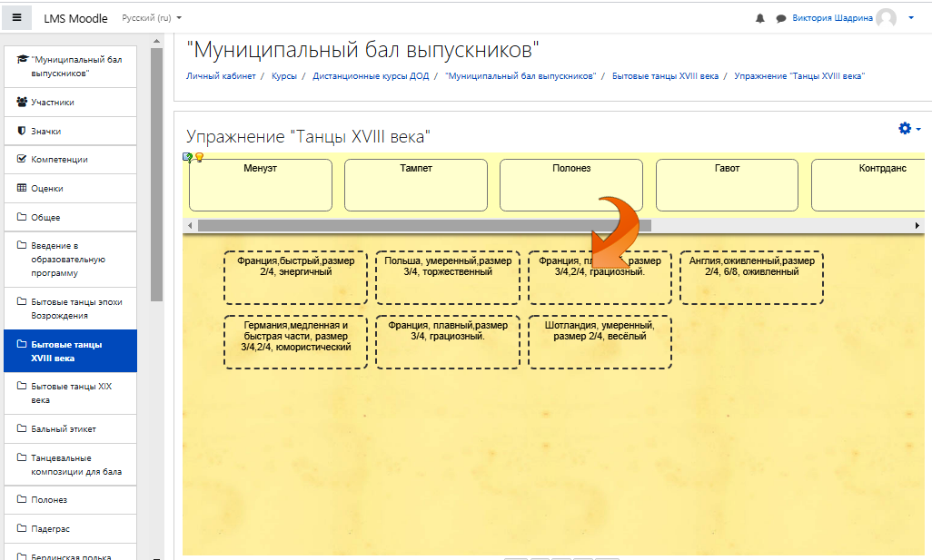Image resolution: width=932 pixels, height=560 pixels.
Task: Toggle the hamburger side panel button
Action: click(x=16, y=18)
